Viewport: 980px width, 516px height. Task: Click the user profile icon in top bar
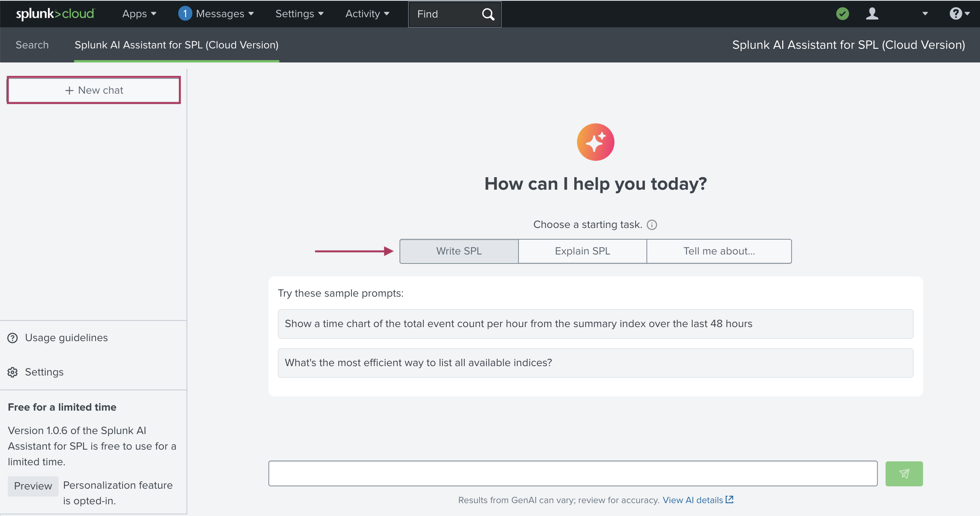click(872, 14)
